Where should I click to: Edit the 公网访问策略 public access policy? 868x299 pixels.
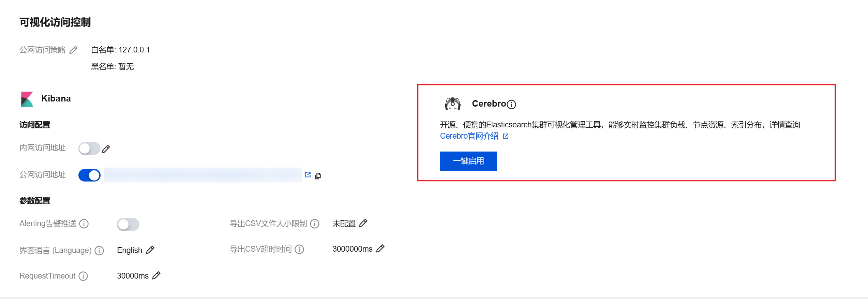(73, 50)
